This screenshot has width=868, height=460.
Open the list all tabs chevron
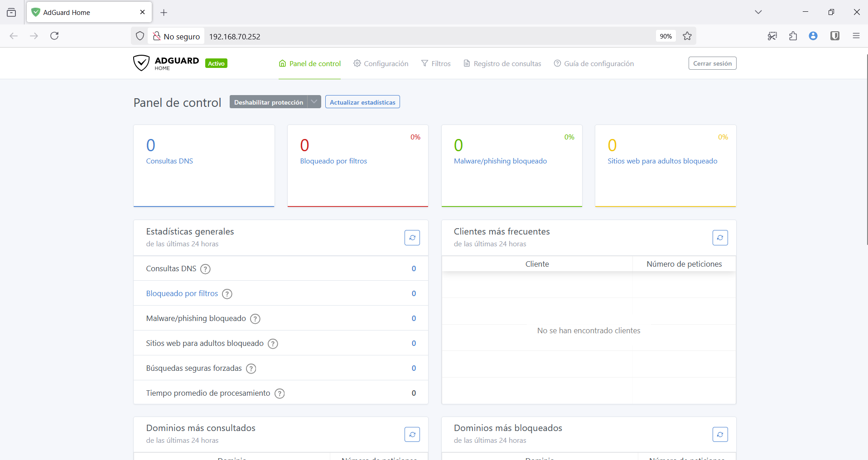[758, 12]
